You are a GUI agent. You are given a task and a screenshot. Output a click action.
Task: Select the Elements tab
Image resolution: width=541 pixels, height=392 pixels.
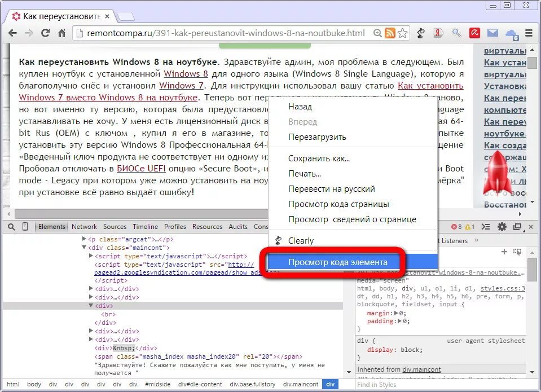pos(52,227)
